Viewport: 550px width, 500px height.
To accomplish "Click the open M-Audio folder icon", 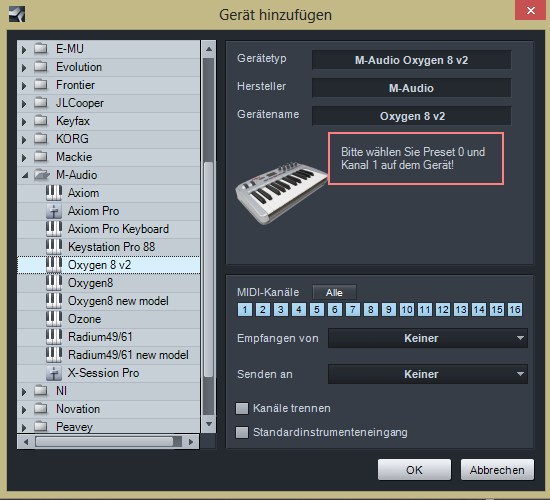I will pos(41,175).
